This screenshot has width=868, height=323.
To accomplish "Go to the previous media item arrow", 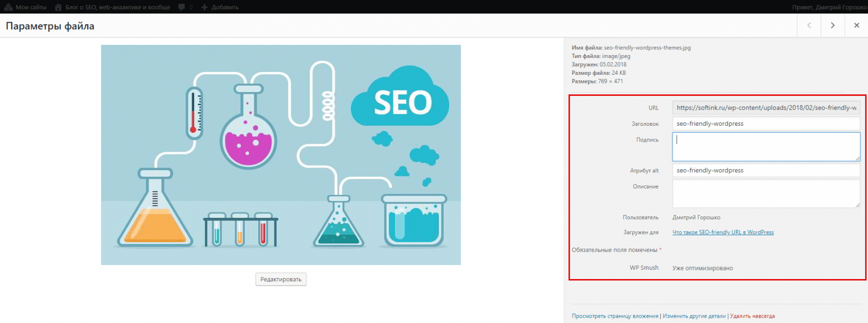I will [809, 25].
